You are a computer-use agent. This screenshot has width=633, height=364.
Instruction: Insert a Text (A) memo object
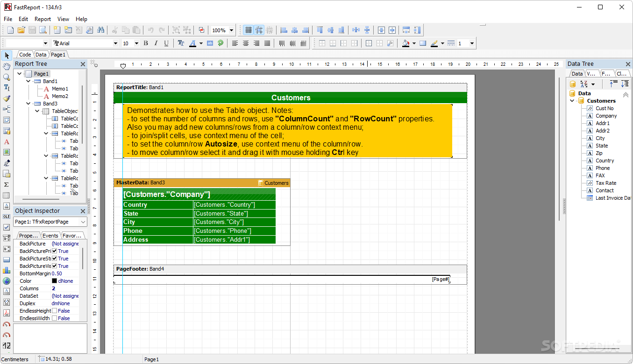coord(7,141)
